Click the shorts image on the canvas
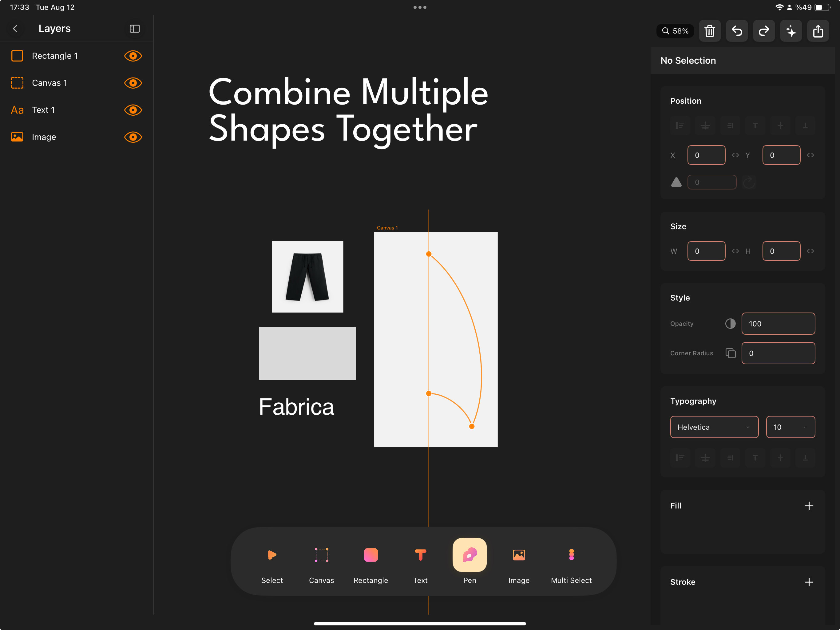The width and height of the screenshot is (840, 630). point(307,277)
